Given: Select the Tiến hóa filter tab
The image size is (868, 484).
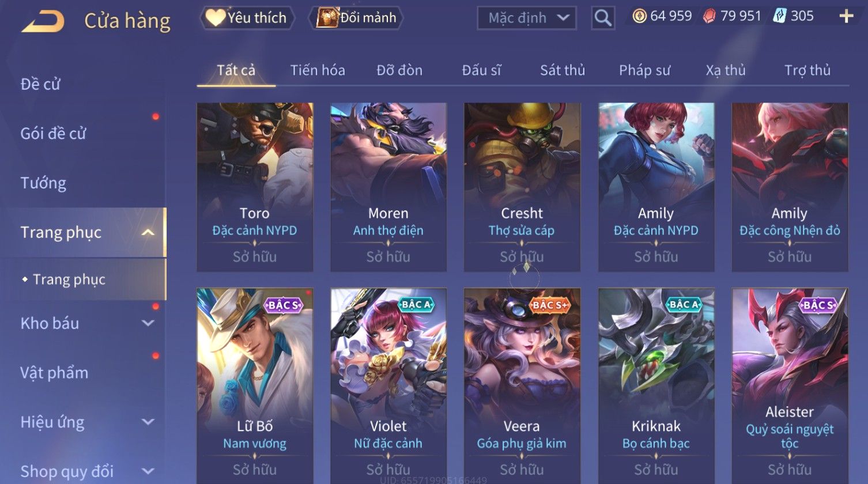Looking at the screenshot, I should pos(318,70).
